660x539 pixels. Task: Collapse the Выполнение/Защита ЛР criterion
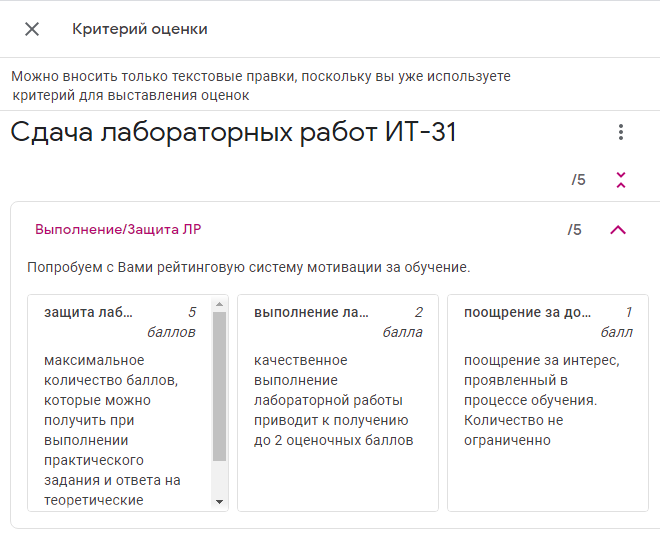[618, 230]
